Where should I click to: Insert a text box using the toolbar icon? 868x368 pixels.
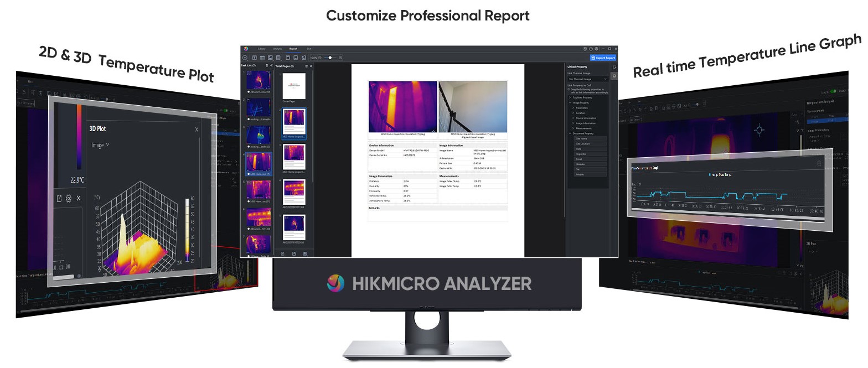pyautogui.click(x=254, y=58)
